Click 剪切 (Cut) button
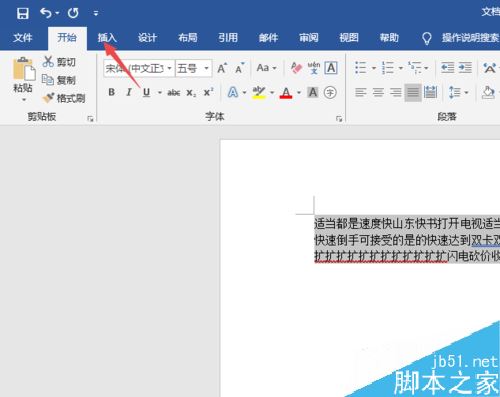Viewport: 500px width, 397px height. point(59,62)
